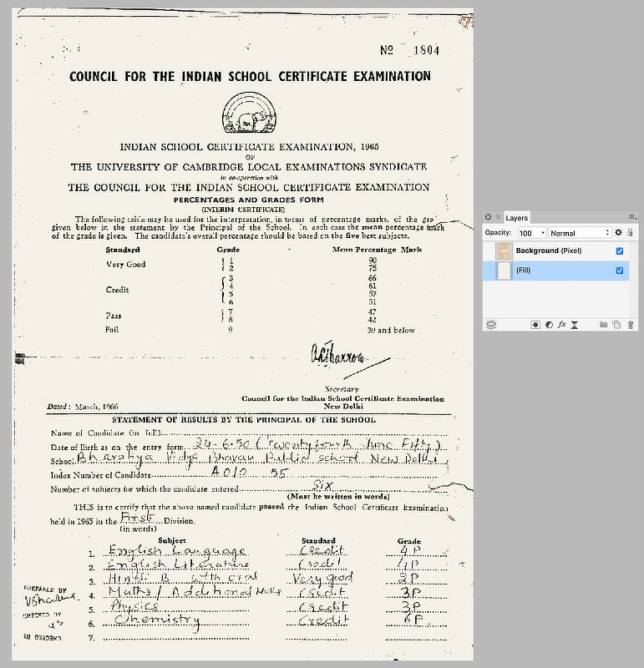Open the Opacity slider dropdown arrow
The width and height of the screenshot is (644, 668).
pos(543,233)
